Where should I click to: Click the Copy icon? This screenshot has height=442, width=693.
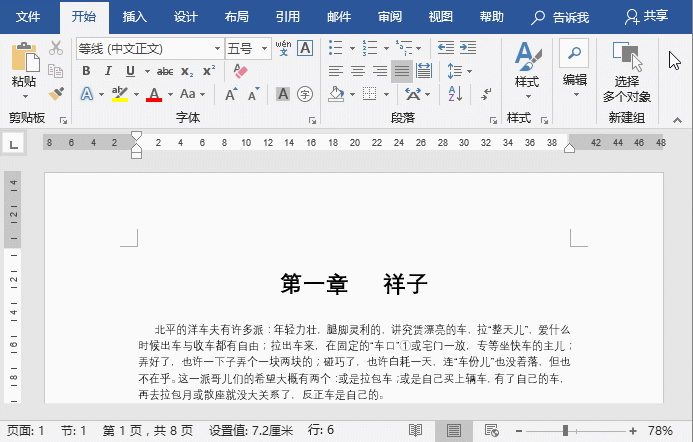[56, 71]
